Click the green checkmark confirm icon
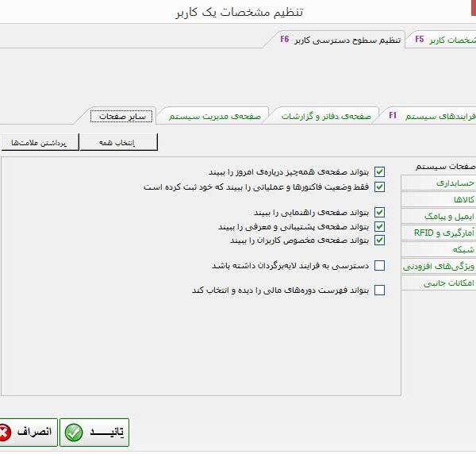This screenshot has height=454, width=476. coord(74,433)
